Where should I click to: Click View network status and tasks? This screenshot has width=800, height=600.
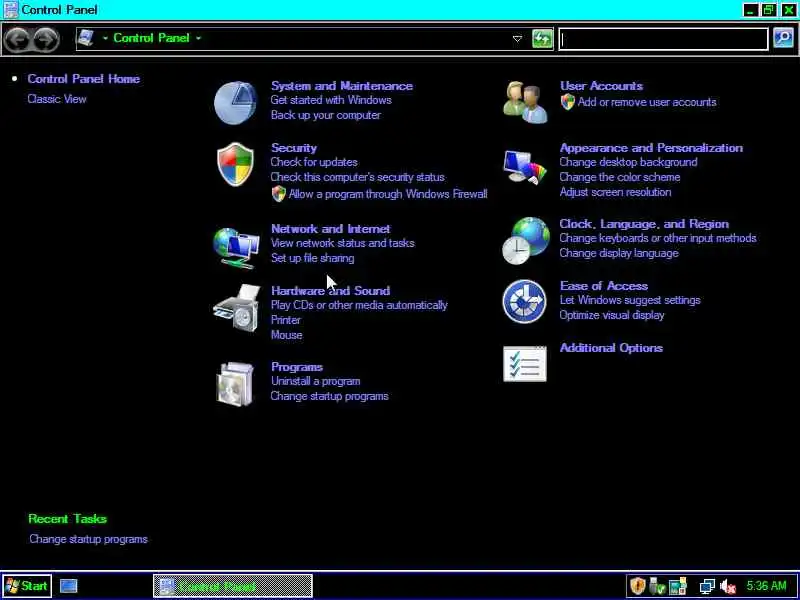click(343, 243)
